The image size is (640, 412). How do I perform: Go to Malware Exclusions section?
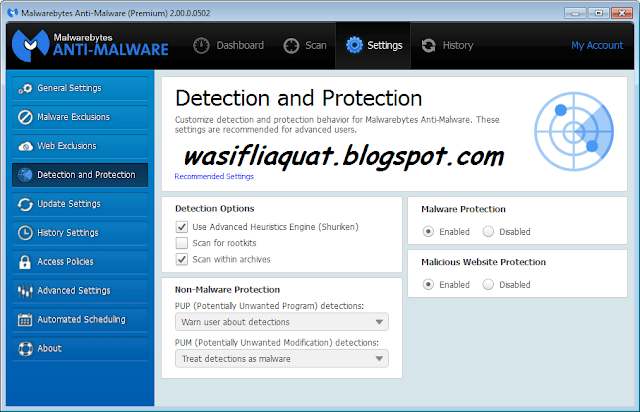coord(80,117)
